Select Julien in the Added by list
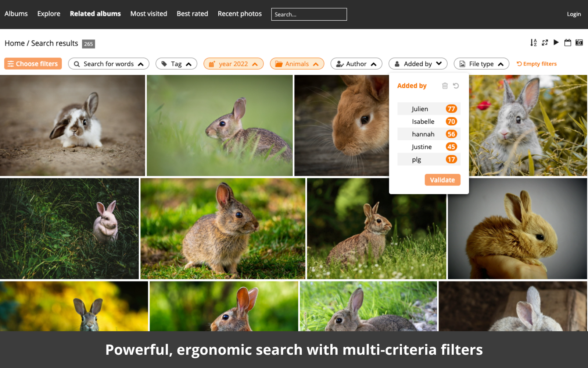This screenshot has width=588, height=368. pyautogui.click(x=429, y=109)
